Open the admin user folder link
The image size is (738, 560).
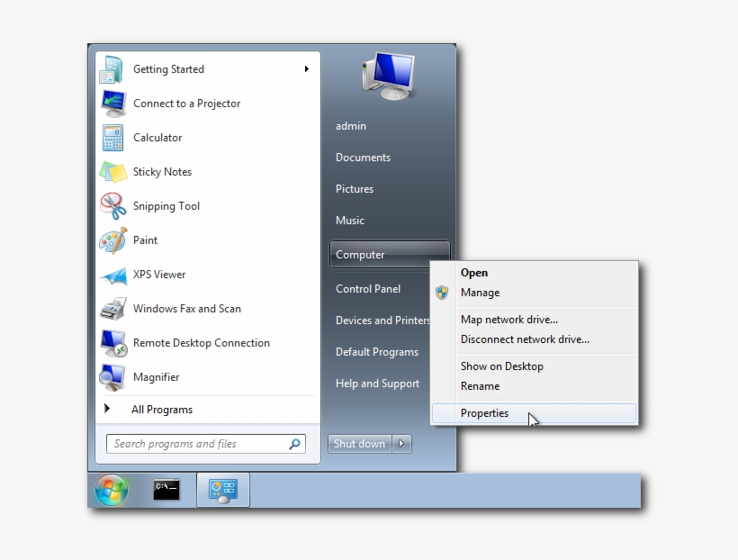(351, 126)
